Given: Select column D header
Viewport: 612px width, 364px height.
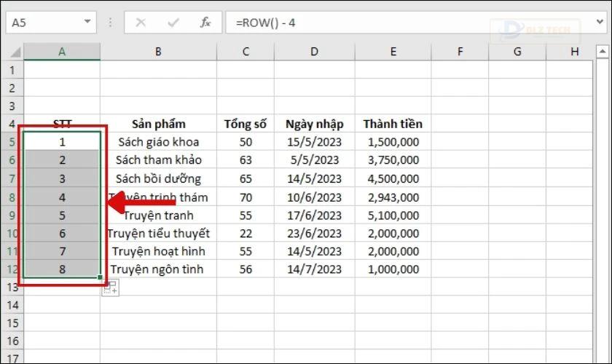Looking at the screenshot, I should pyautogui.click(x=315, y=52).
